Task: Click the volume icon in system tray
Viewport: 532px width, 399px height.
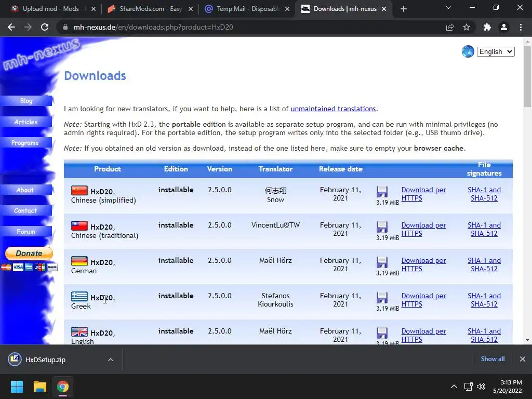Action: [481, 387]
